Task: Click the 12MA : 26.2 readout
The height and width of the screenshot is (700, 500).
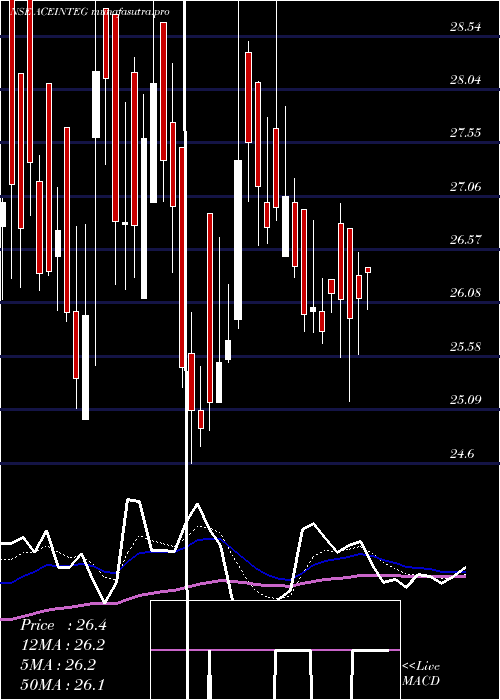Action: tap(64, 645)
